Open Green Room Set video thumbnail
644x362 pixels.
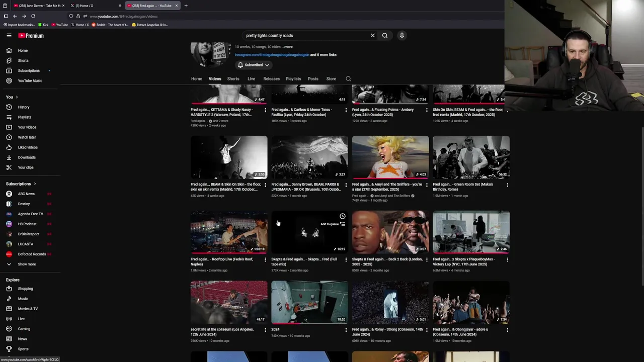(471, 157)
